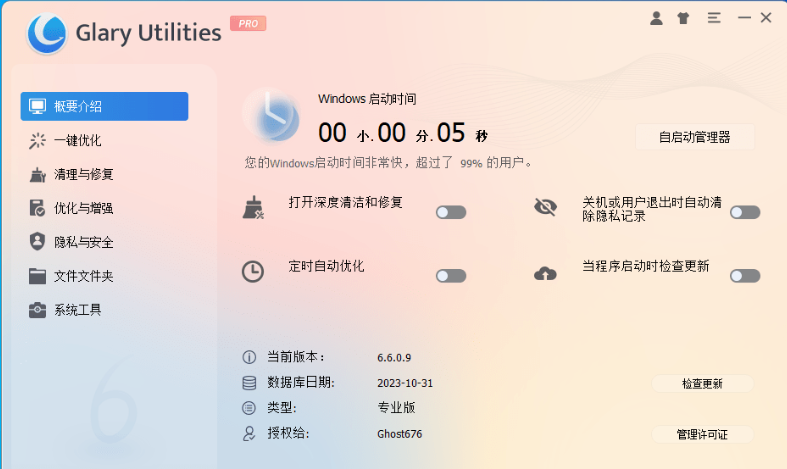The image size is (787, 469).
Task: Enable the 打开深度清洁和修复 toggle
Action: pos(451,212)
